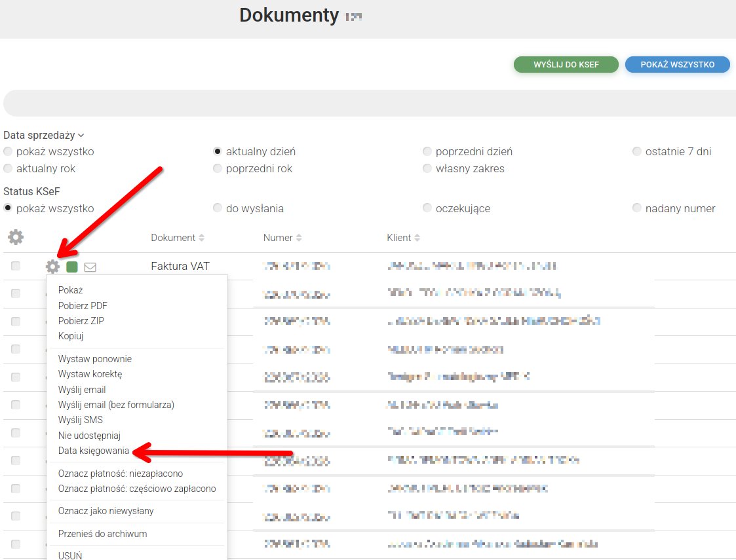Select 'pokaż wszystko' under Status KSeF
736x560 pixels.
(8, 208)
